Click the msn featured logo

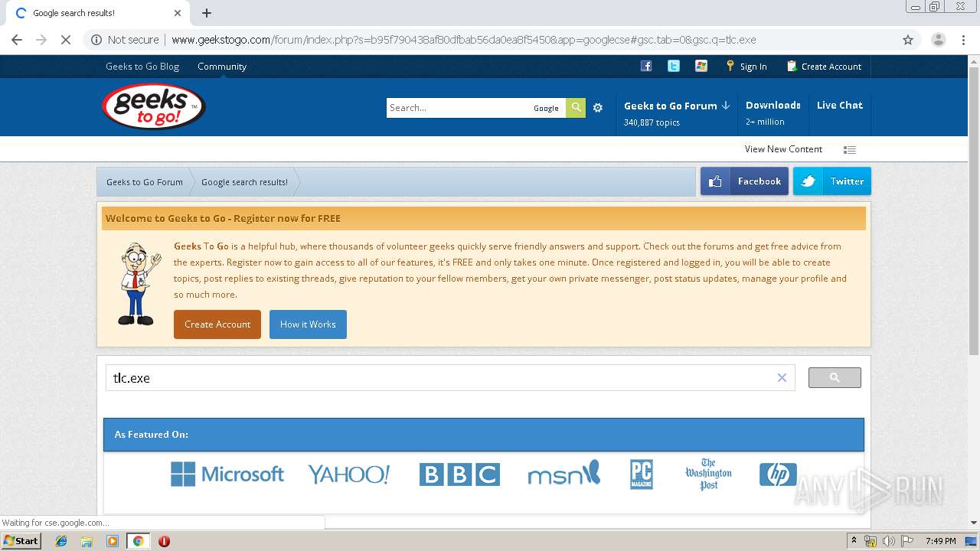pyautogui.click(x=564, y=474)
